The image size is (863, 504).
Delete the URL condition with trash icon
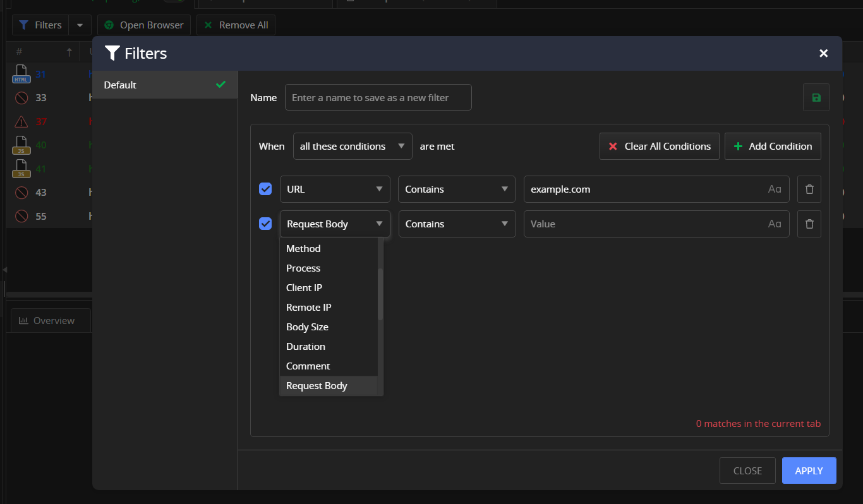(x=809, y=189)
